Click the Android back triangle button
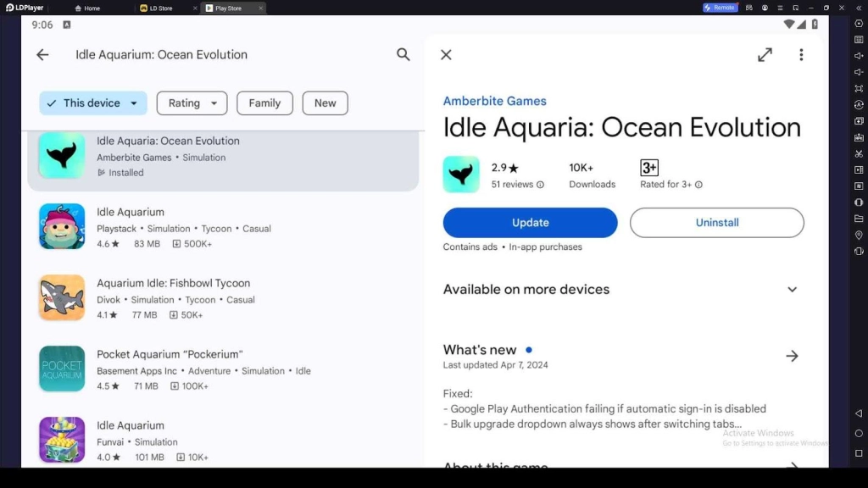This screenshot has width=868, height=488. pyautogui.click(x=859, y=413)
